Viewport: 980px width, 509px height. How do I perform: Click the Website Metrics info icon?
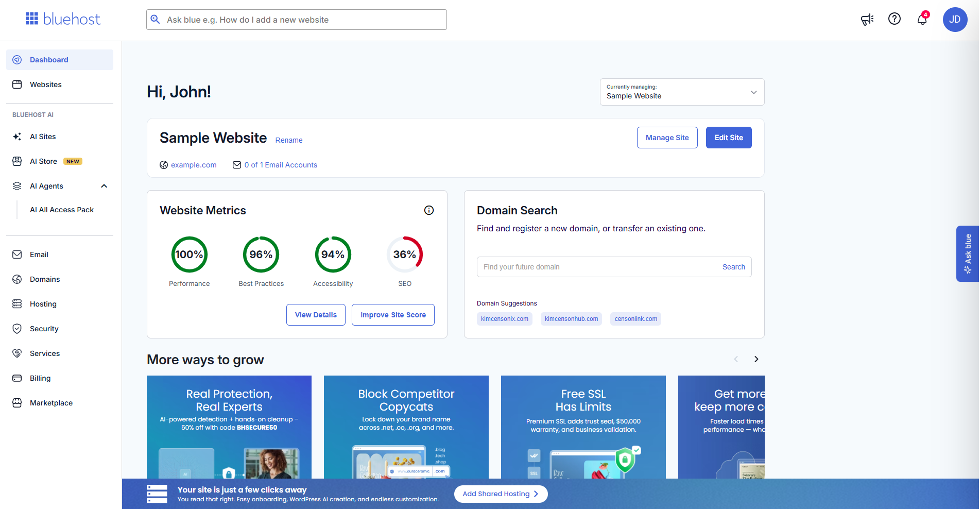click(x=429, y=210)
